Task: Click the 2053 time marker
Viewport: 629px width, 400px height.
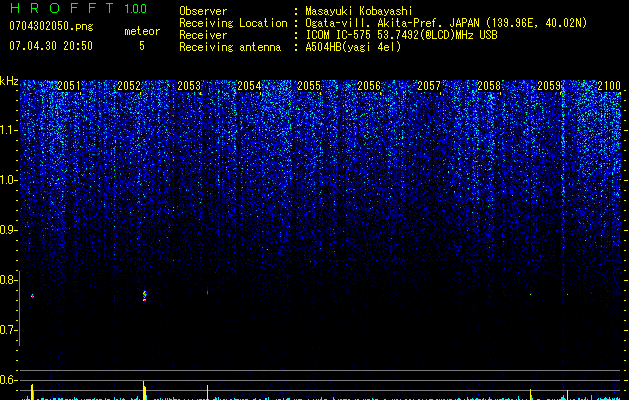Action: 189,86
